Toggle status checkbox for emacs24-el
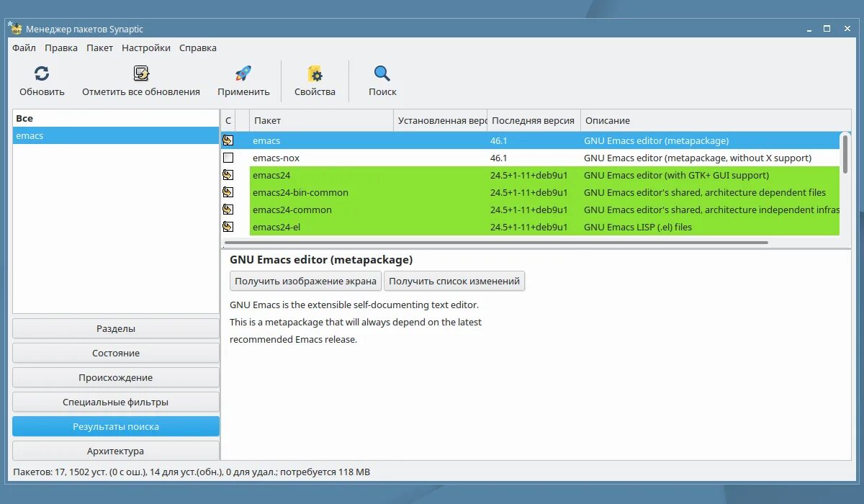 (228, 227)
